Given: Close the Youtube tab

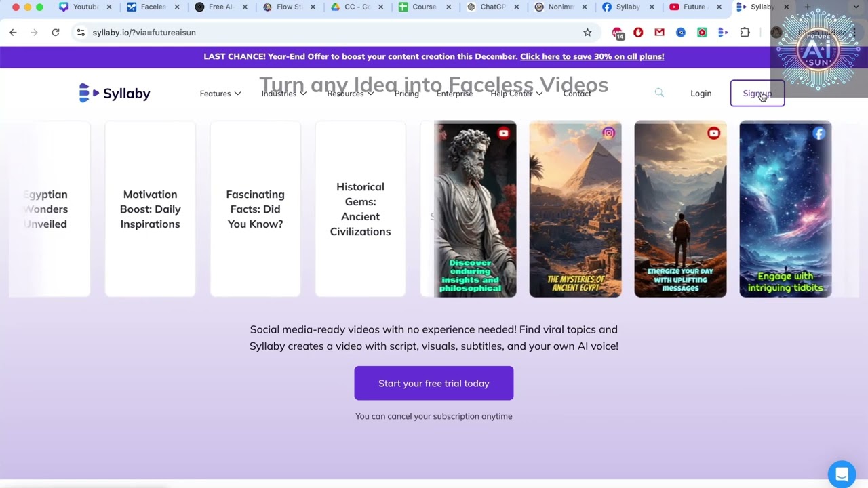Looking at the screenshot, I should pos(108,7).
